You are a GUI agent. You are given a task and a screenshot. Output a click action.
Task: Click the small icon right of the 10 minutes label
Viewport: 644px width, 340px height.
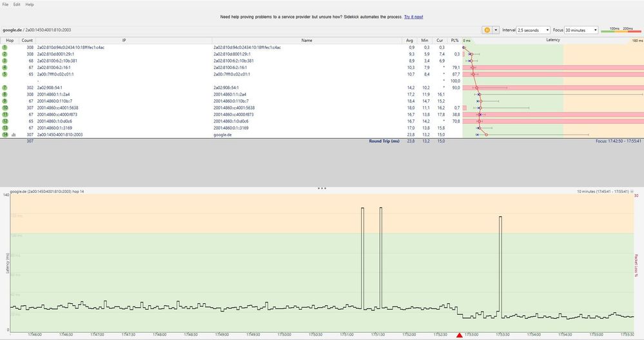click(x=632, y=192)
